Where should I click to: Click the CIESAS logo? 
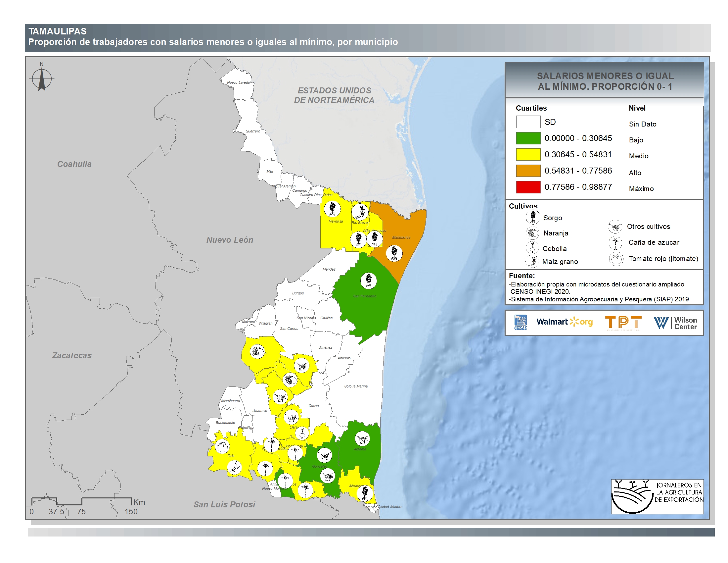point(520,322)
